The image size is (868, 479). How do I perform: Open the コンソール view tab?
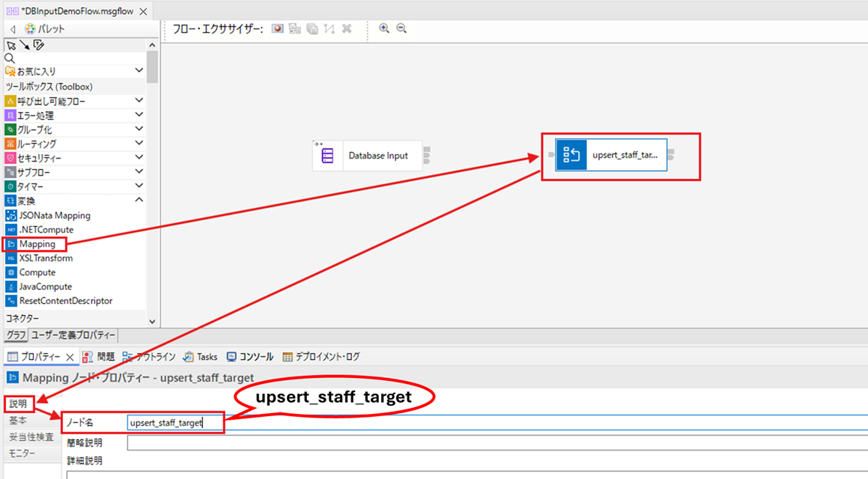(x=249, y=357)
